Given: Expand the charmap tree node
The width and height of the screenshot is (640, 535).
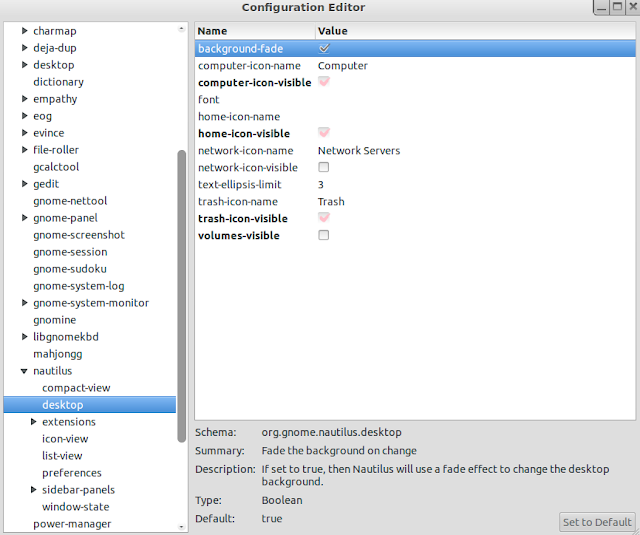Looking at the screenshot, I should coord(24,31).
